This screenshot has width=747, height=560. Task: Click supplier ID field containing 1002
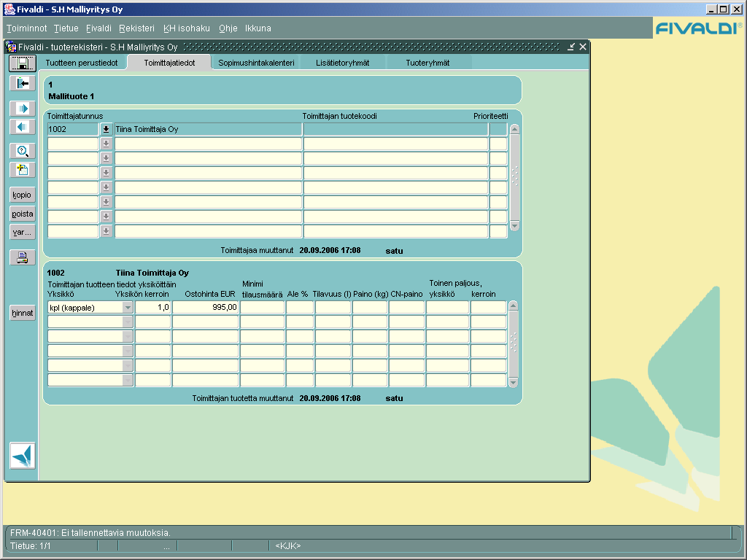[73, 129]
